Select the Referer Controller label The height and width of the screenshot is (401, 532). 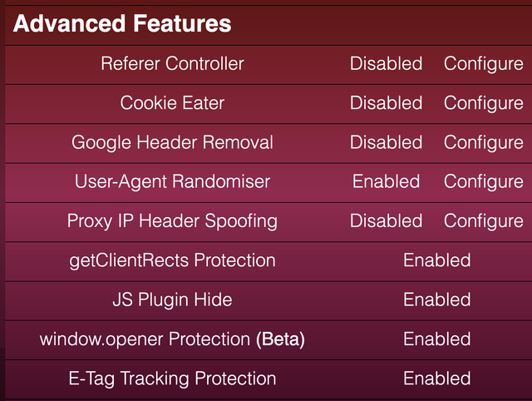click(172, 64)
